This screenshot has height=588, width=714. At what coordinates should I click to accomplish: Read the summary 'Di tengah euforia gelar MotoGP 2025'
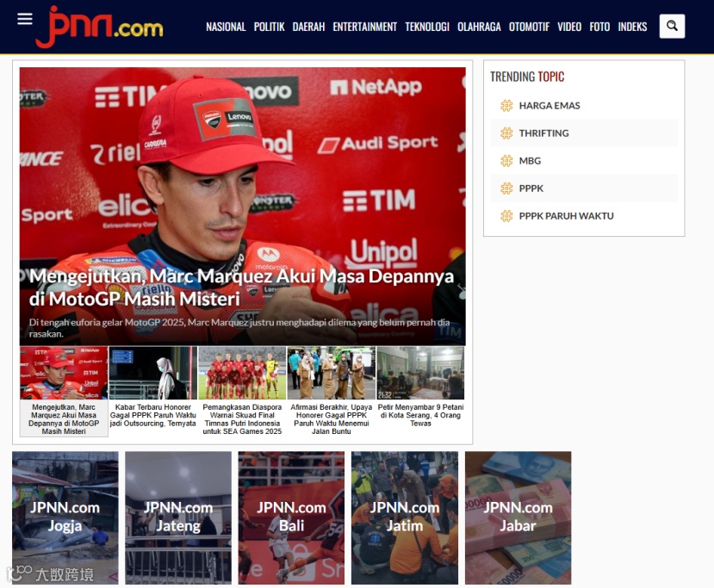[239, 328]
